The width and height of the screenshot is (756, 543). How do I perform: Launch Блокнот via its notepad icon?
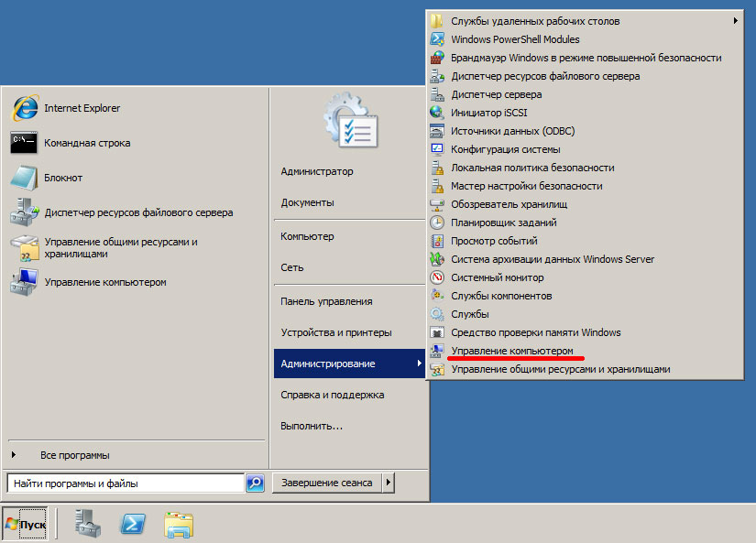pyautogui.click(x=24, y=178)
